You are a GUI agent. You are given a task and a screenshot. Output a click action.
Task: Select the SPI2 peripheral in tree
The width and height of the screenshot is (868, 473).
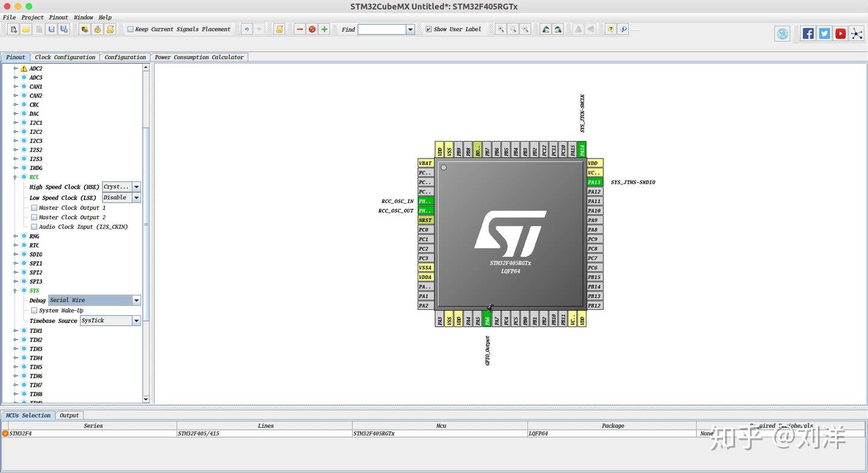pos(36,272)
